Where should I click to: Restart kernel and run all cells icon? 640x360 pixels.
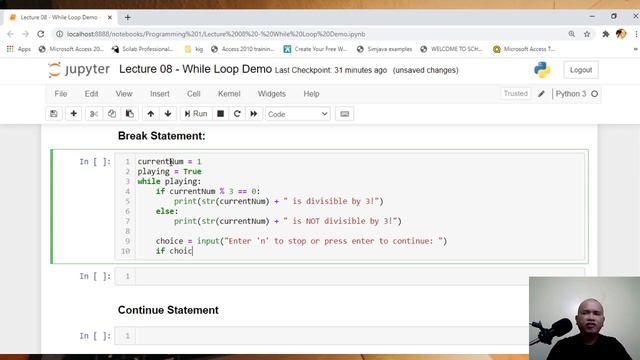(x=254, y=114)
